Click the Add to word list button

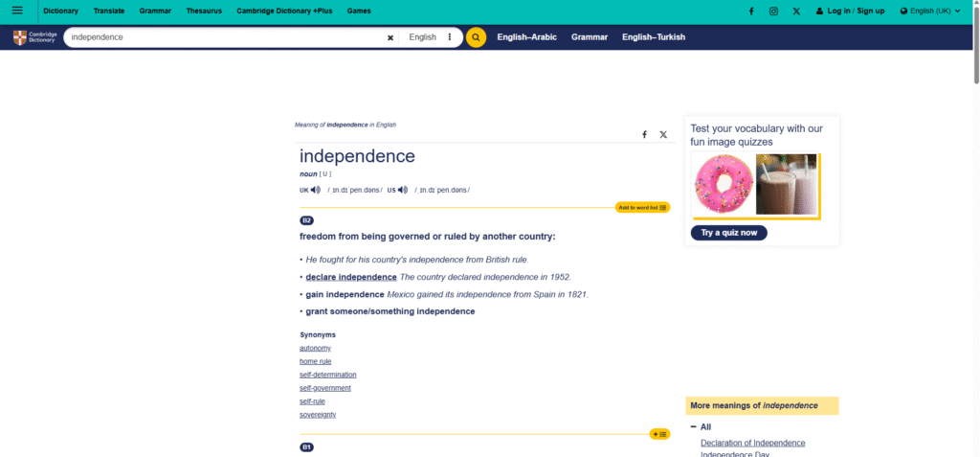pyautogui.click(x=642, y=207)
